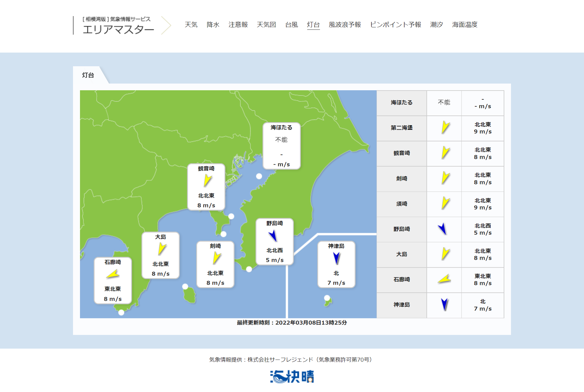This screenshot has width=584, height=392.
Task: Click the yellow arrow in 石廊崎 table row
Action: click(x=444, y=279)
